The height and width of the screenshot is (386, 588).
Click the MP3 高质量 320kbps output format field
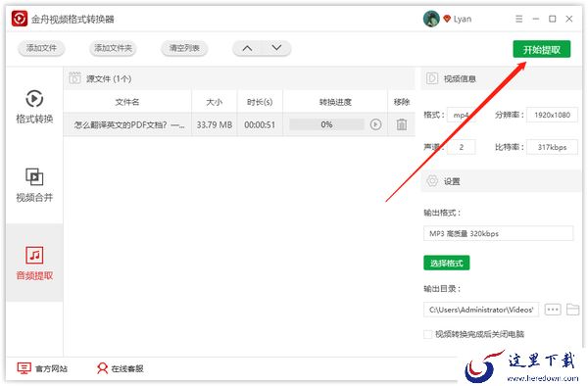(x=498, y=233)
